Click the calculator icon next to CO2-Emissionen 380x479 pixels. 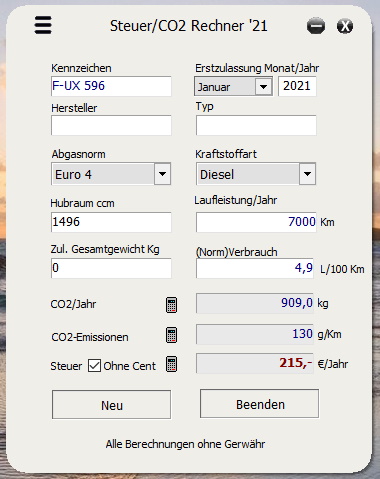pyautogui.click(x=171, y=335)
